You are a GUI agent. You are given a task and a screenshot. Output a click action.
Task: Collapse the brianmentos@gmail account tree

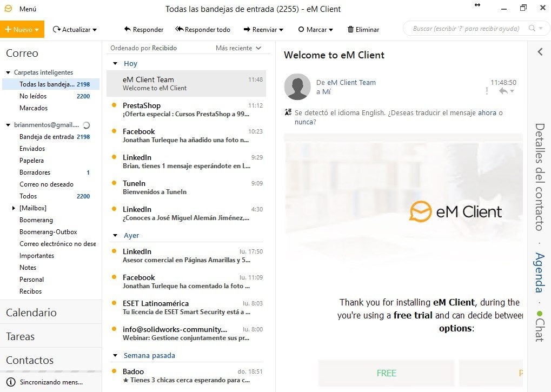[x=8, y=125]
